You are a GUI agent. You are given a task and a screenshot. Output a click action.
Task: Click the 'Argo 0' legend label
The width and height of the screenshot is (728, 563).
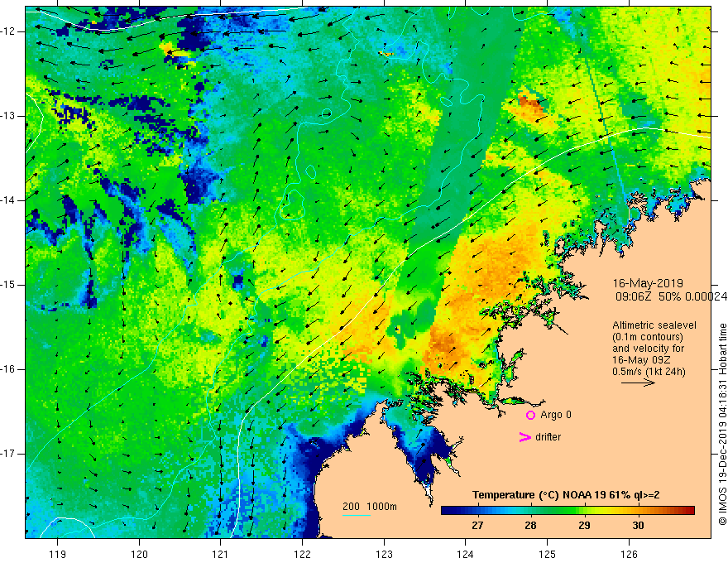(556, 415)
